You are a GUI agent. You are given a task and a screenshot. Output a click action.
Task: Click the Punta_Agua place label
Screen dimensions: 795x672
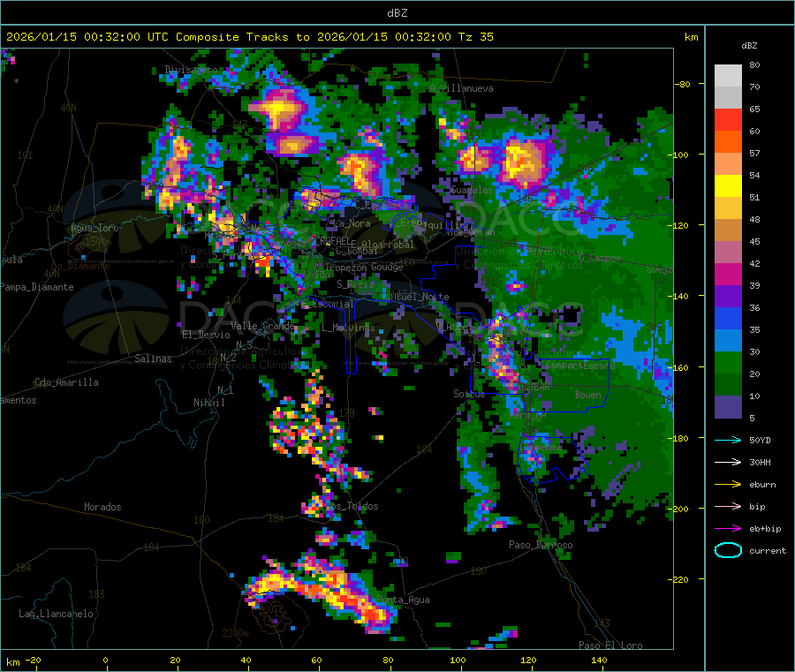[403, 600]
